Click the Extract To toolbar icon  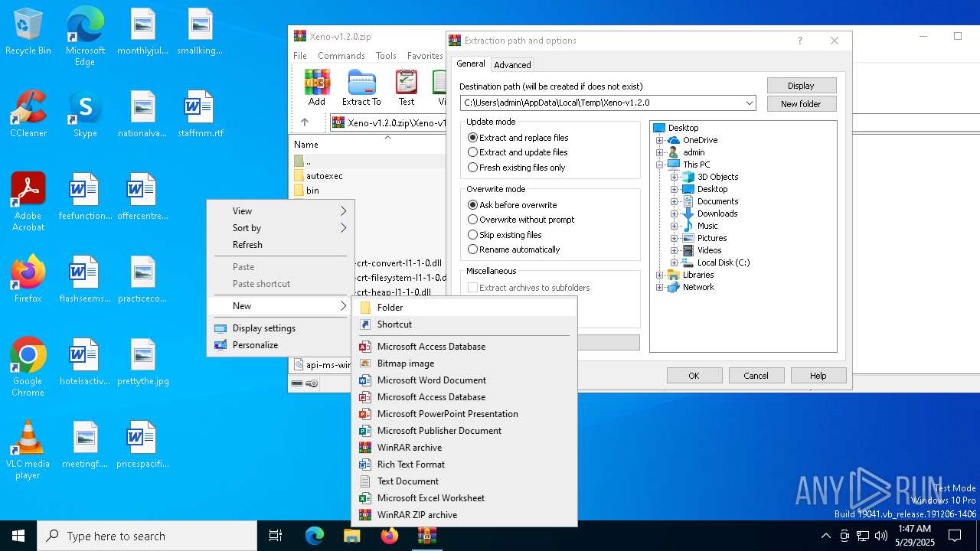click(x=361, y=87)
